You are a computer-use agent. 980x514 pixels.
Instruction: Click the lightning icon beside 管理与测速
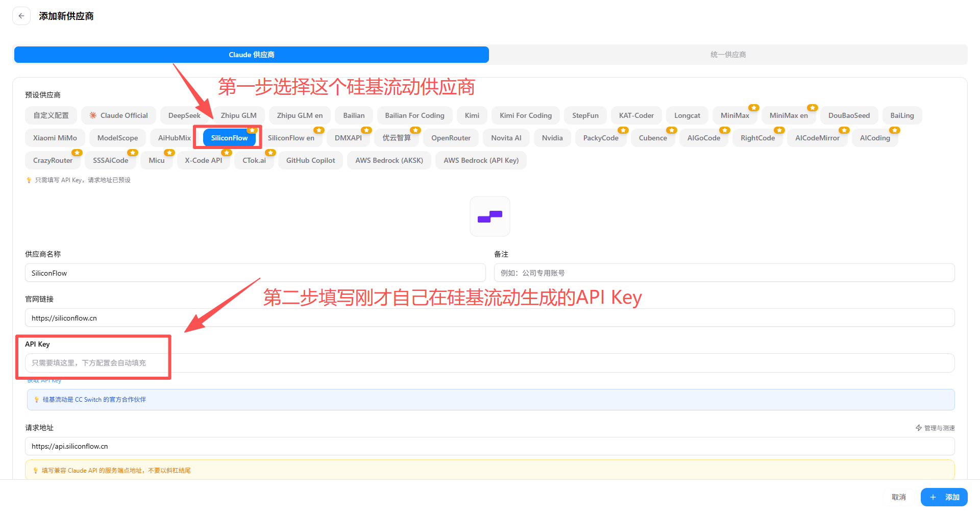pyautogui.click(x=919, y=428)
